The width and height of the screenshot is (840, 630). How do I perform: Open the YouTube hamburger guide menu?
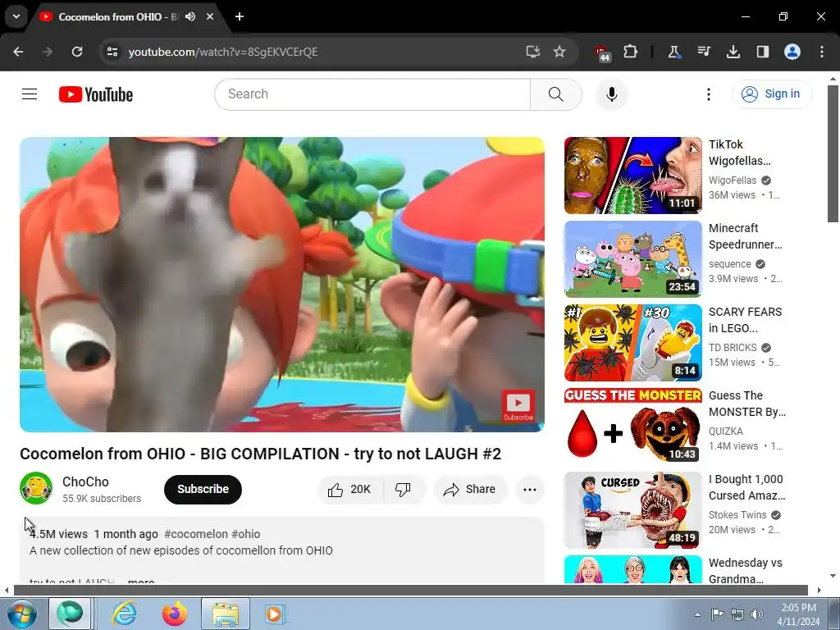click(x=30, y=94)
